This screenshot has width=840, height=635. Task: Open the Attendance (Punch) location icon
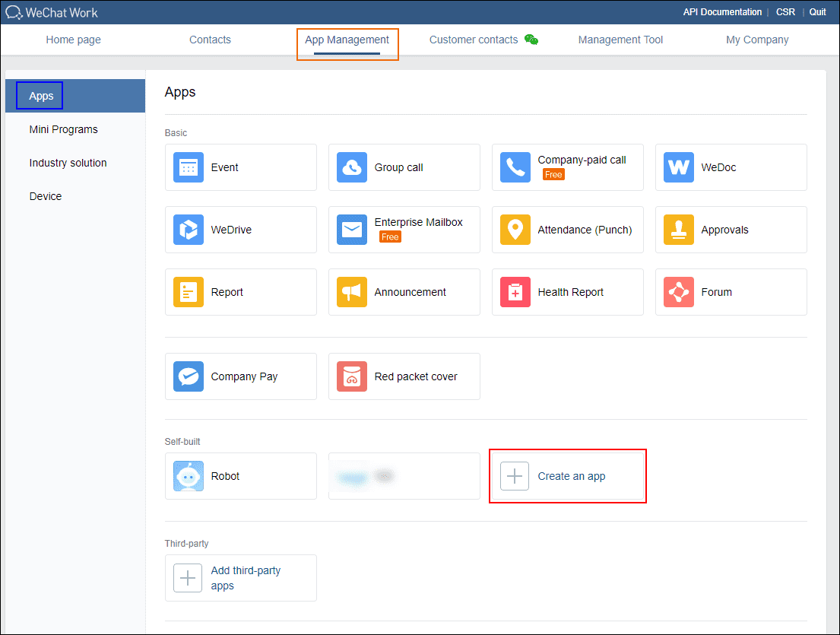(515, 230)
